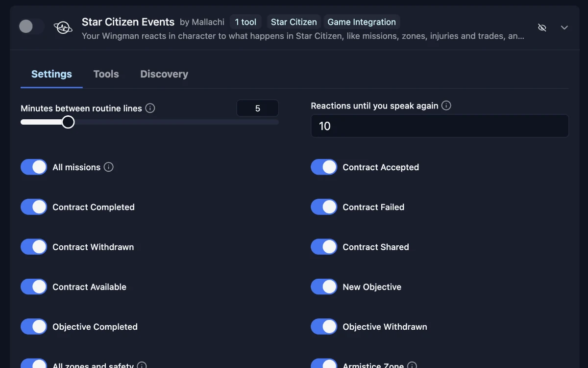
Task: Turn off Objective Withdrawn switch
Action: pyautogui.click(x=324, y=327)
